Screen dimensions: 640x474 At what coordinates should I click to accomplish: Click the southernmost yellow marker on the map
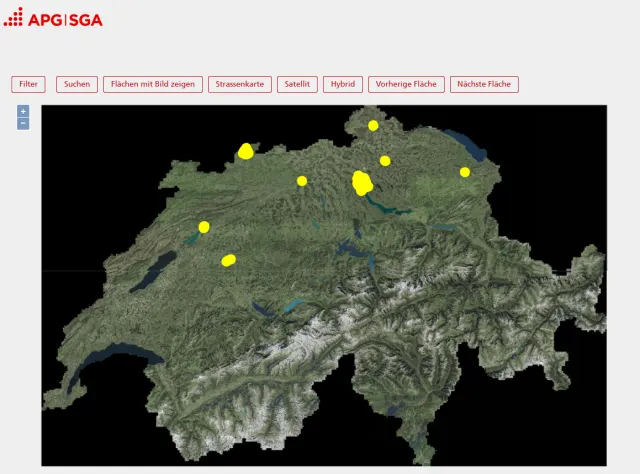click(x=228, y=261)
